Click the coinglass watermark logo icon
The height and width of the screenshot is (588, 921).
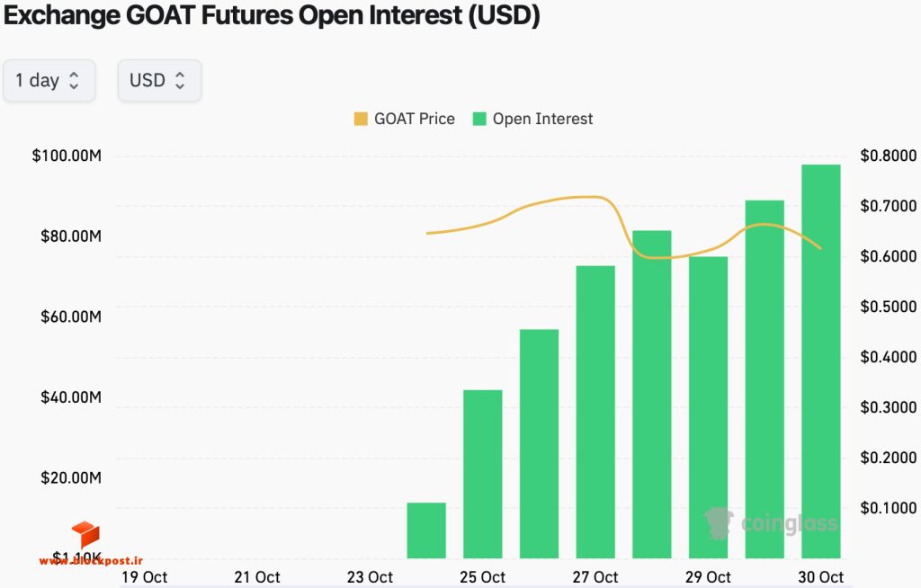click(x=719, y=523)
